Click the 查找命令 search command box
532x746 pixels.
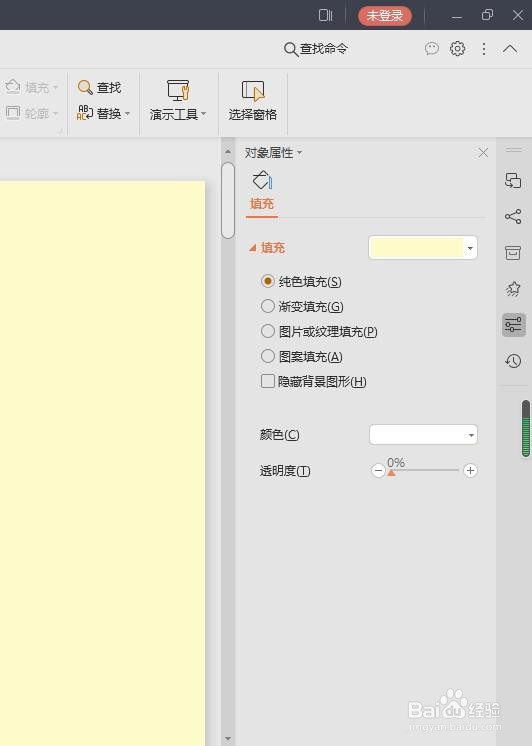tap(316, 49)
